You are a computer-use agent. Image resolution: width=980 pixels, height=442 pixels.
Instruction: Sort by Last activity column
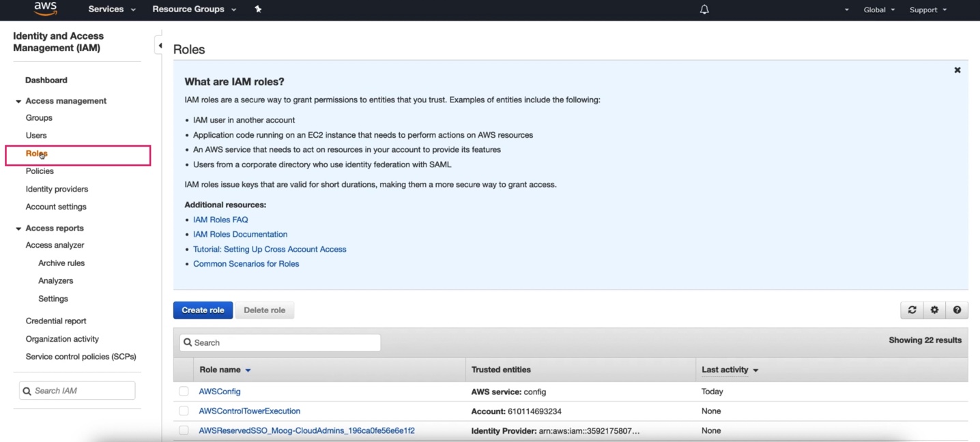click(x=730, y=370)
